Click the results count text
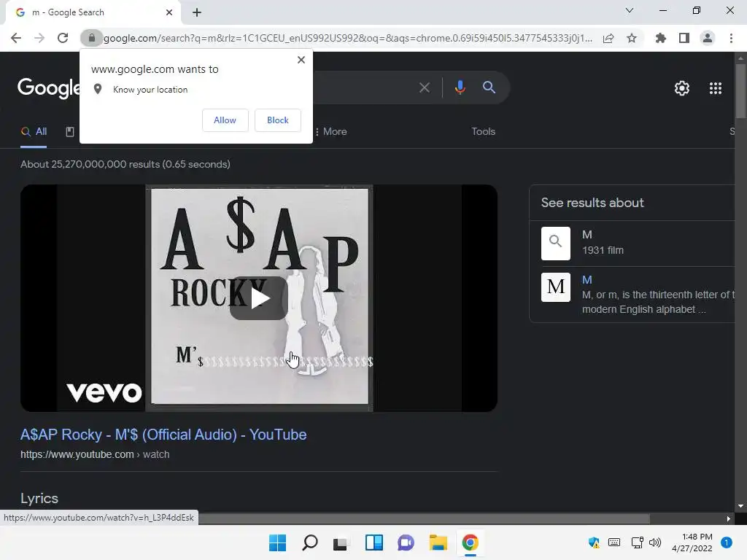The height and width of the screenshot is (560, 747). coord(125,164)
